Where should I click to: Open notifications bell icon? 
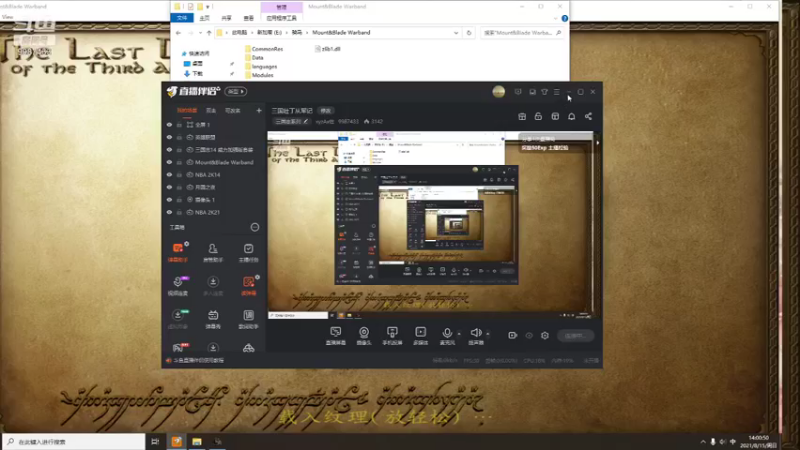tap(571, 116)
